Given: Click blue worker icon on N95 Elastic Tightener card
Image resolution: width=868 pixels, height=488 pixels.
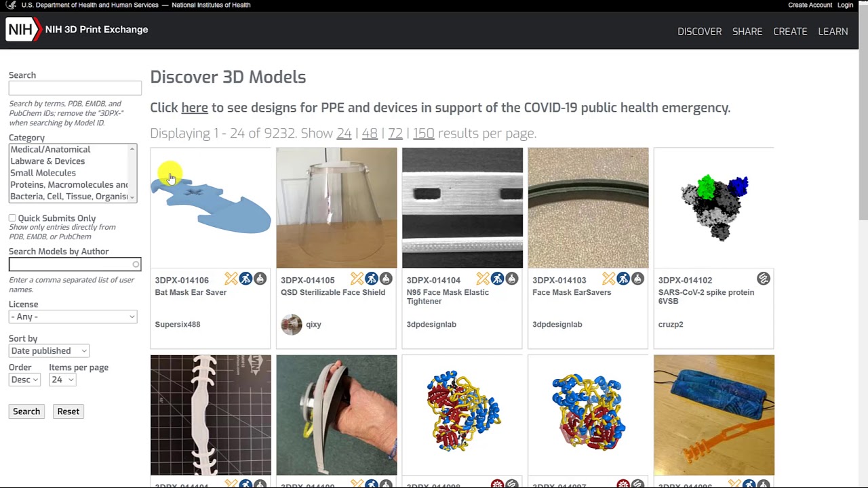Looking at the screenshot, I should (497, 279).
